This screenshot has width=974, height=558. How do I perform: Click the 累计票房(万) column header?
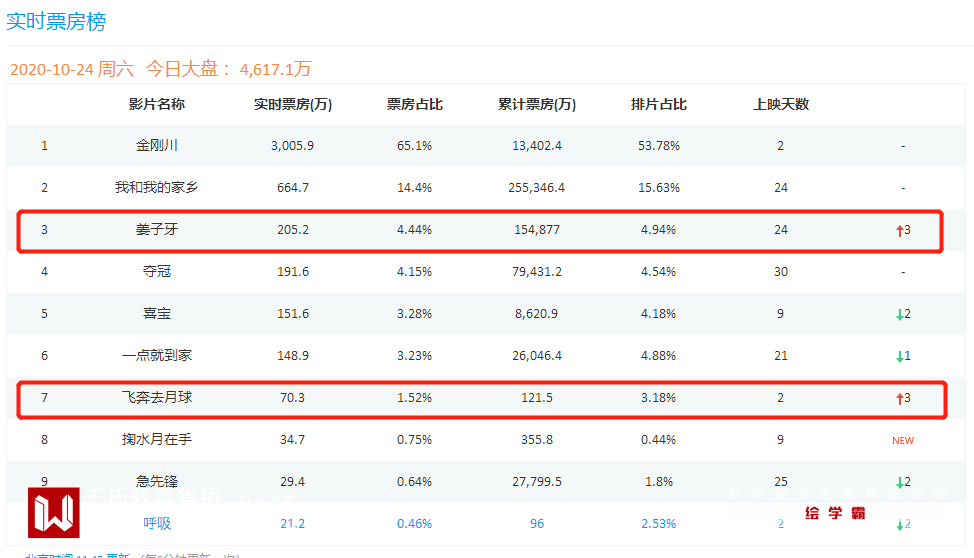(x=537, y=104)
